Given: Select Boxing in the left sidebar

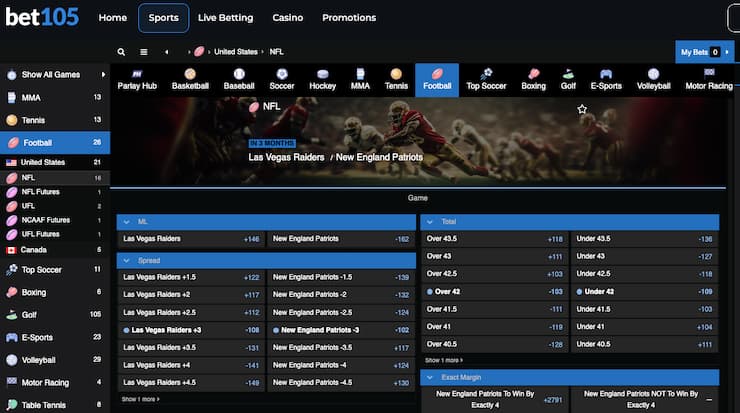Looking at the screenshot, I should (x=34, y=292).
